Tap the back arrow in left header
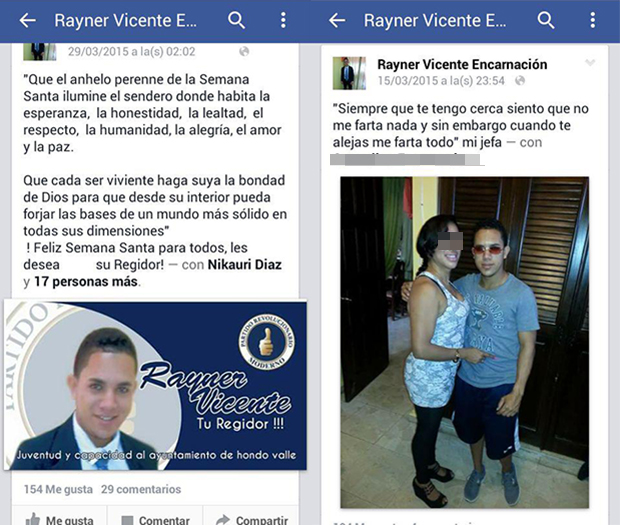This screenshot has height=525, width=620. pos(28,20)
